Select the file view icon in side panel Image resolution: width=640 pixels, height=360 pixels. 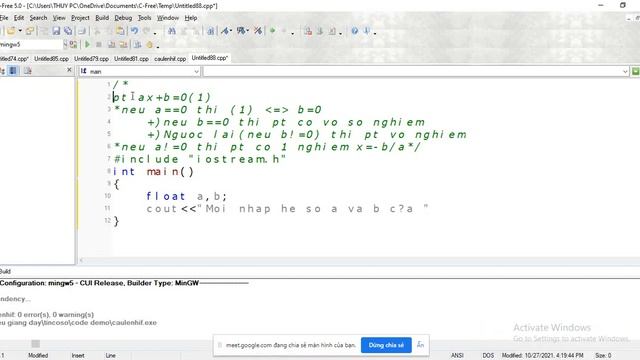point(27,71)
